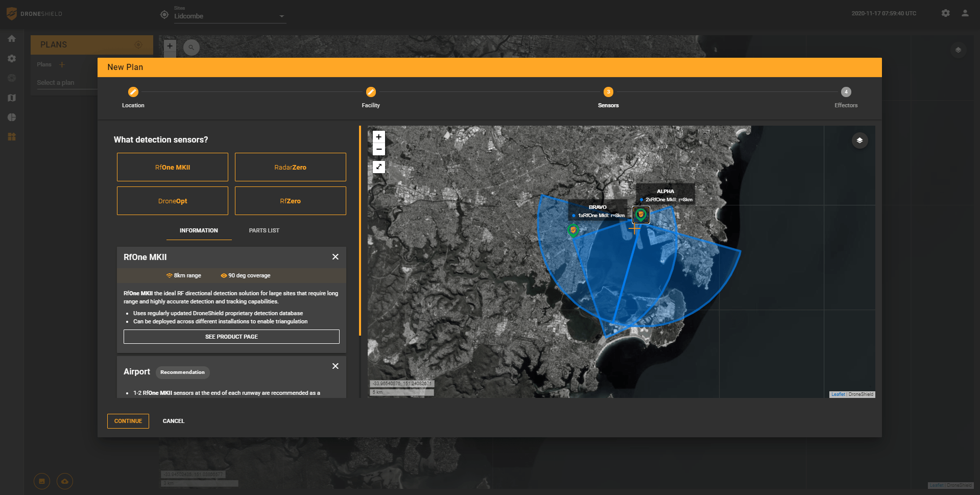Open the settings gear in top bar
The image size is (980, 495).
click(945, 13)
